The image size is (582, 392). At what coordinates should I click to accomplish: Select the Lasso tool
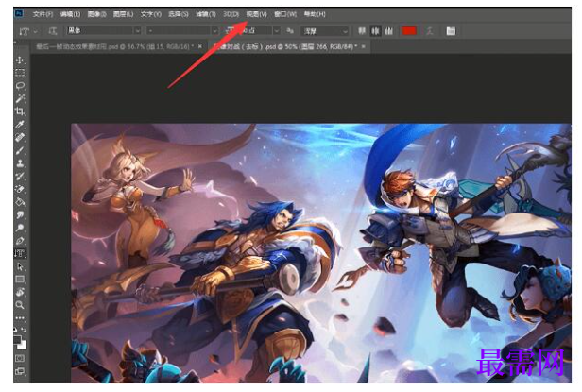(x=20, y=86)
